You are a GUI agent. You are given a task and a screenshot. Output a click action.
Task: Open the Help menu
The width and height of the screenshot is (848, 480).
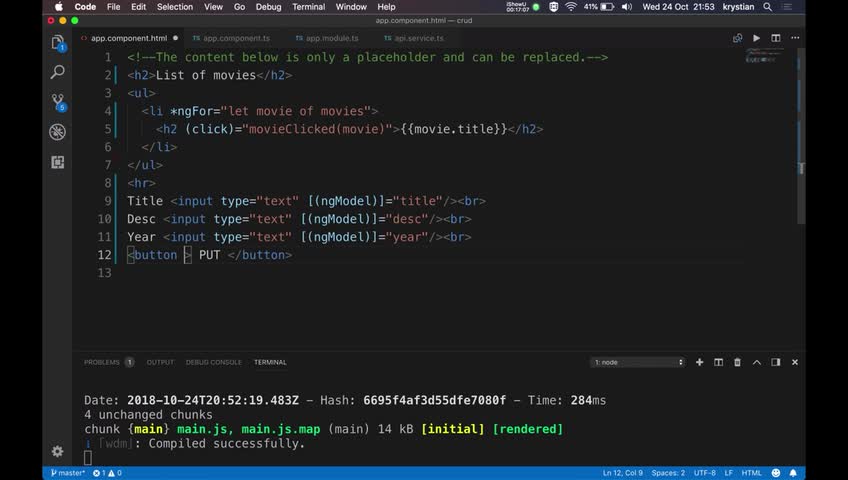coord(386,7)
